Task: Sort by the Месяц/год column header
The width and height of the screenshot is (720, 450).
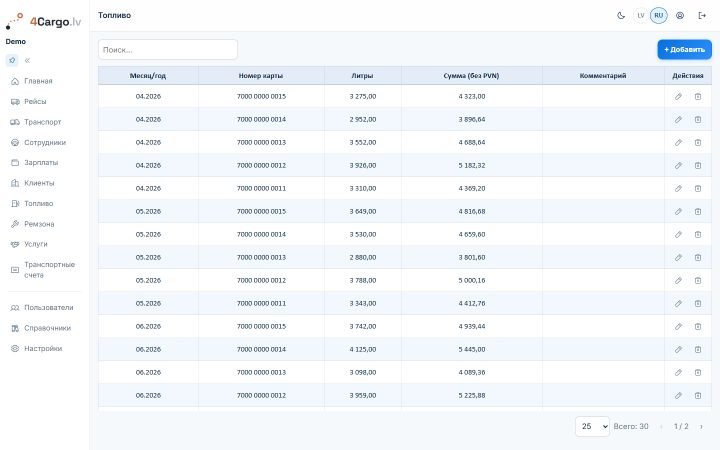Action: (x=148, y=76)
